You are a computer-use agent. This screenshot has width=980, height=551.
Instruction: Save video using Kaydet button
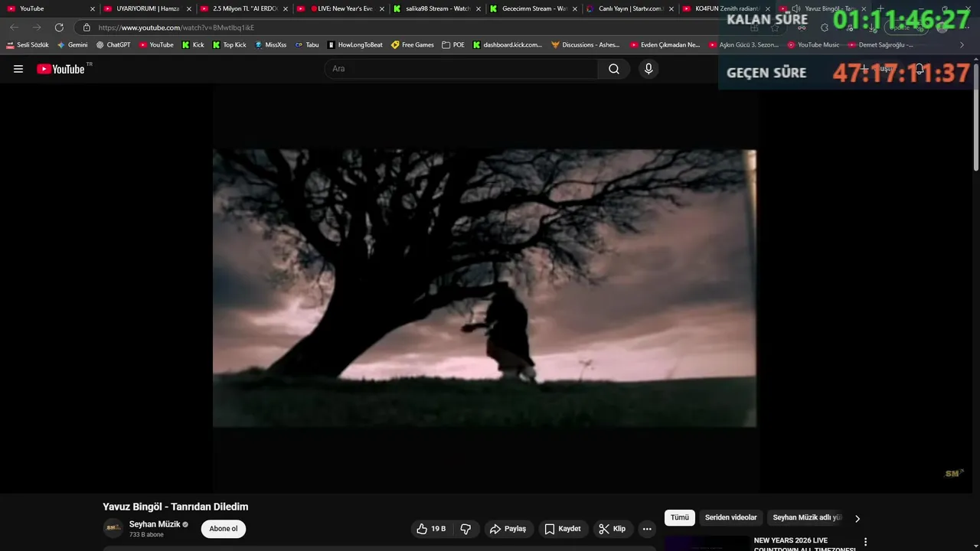563,529
